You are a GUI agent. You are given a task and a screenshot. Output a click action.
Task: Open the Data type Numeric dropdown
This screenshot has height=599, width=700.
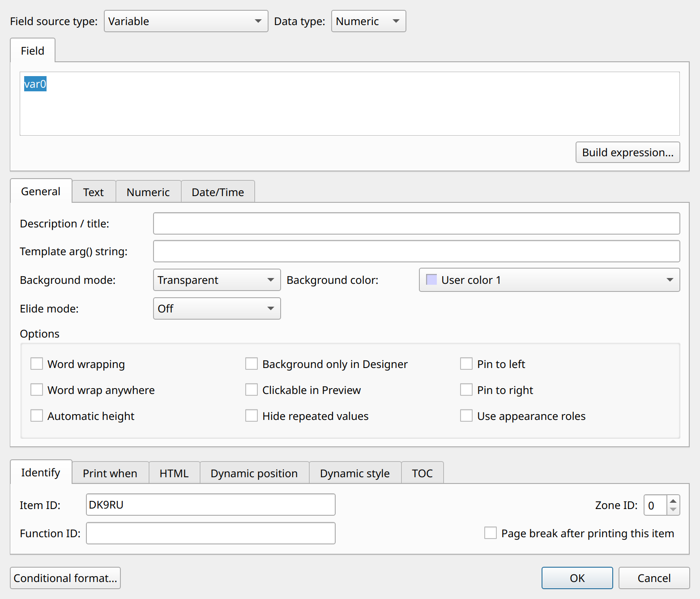(368, 21)
